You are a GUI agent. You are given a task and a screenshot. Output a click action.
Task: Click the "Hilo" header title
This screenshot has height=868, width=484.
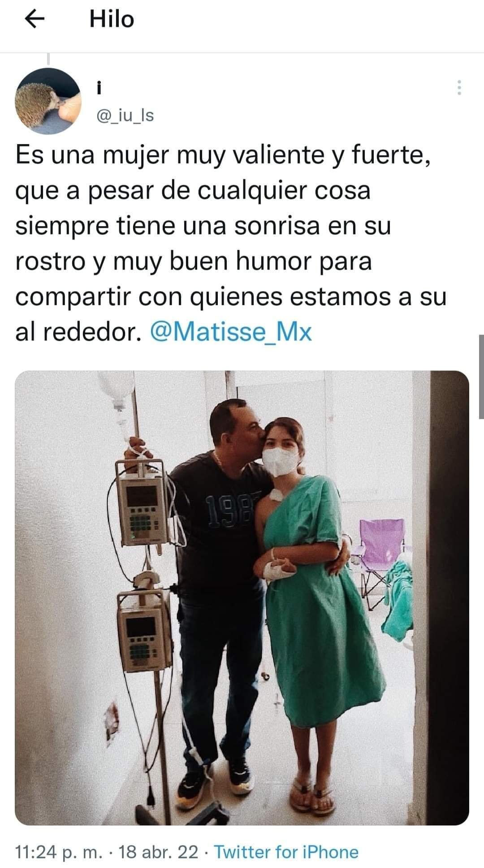click(x=112, y=19)
